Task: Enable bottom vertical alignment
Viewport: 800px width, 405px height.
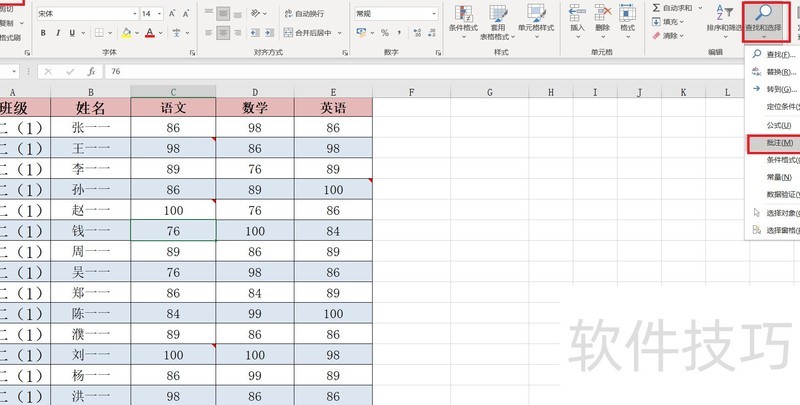Action: pyautogui.click(x=237, y=13)
